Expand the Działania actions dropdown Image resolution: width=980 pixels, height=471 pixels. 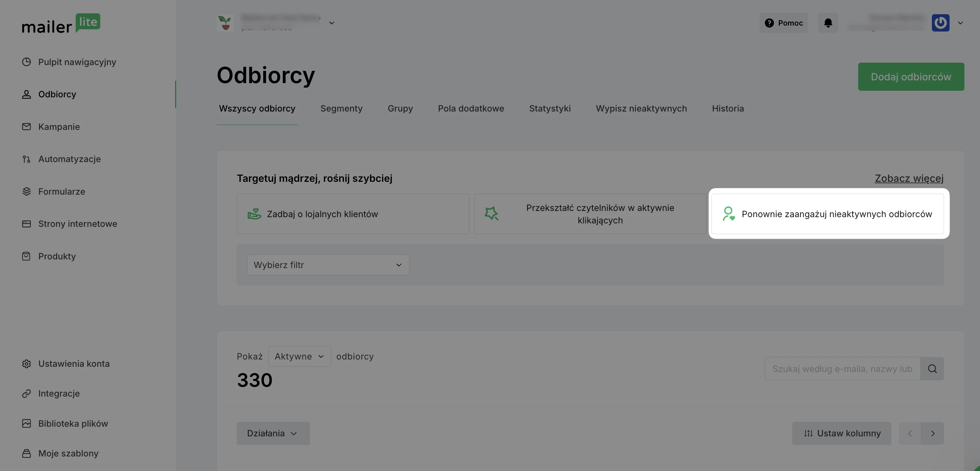273,433
